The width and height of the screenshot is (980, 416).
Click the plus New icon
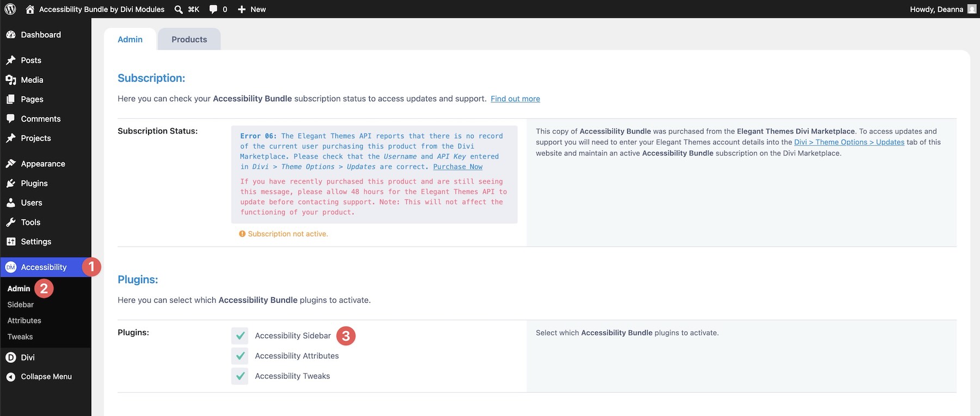(x=242, y=9)
